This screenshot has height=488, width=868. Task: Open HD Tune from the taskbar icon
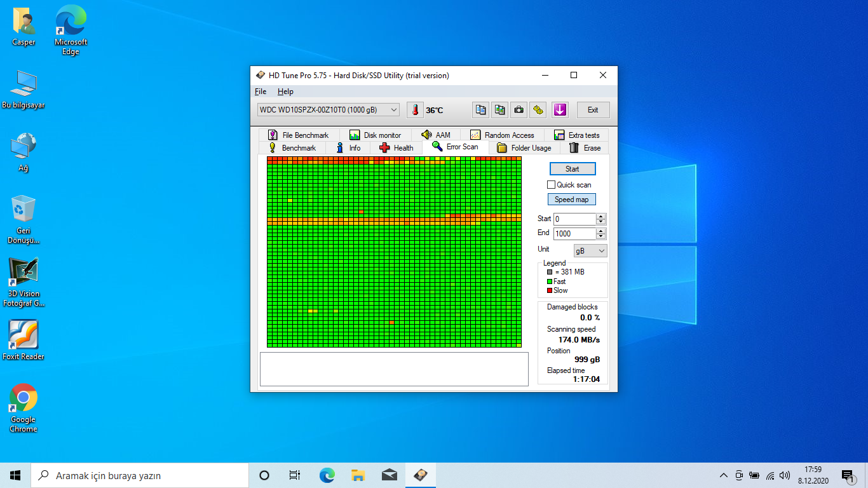pos(421,475)
